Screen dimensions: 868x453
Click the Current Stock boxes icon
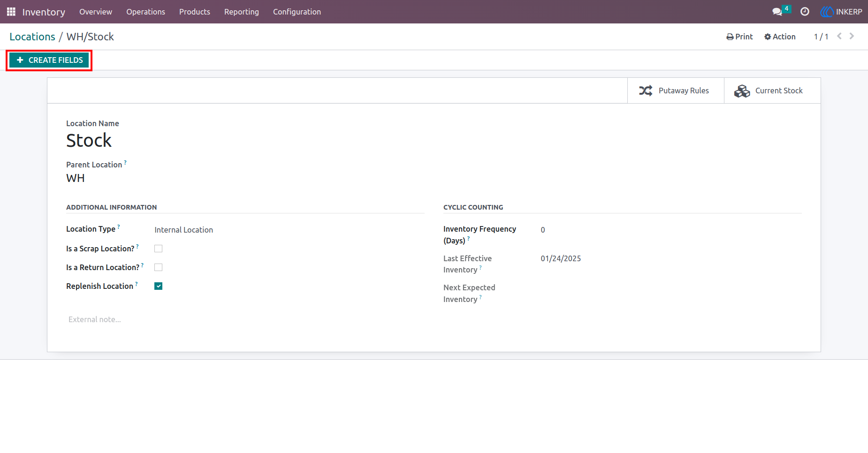[742, 91]
